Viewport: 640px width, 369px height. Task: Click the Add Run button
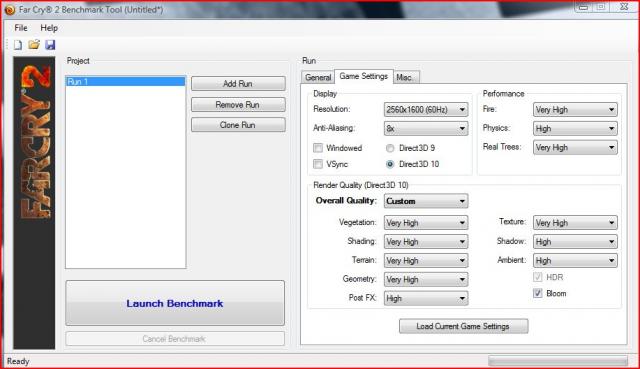point(238,84)
